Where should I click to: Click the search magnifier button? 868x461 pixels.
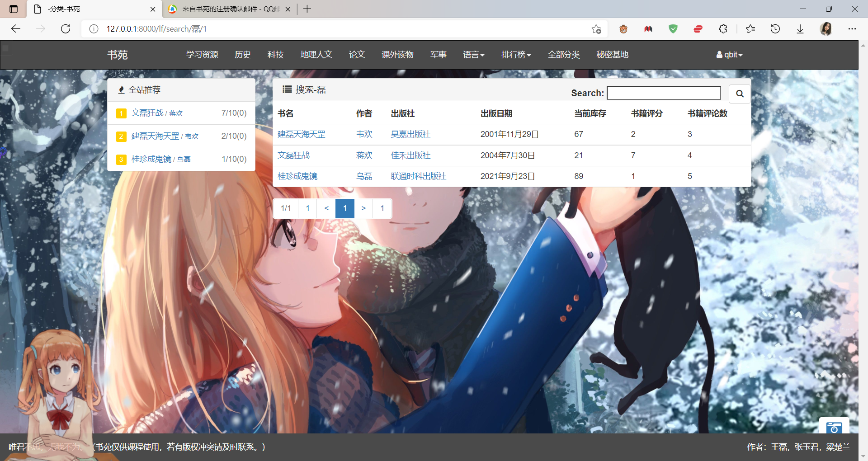pos(740,94)
